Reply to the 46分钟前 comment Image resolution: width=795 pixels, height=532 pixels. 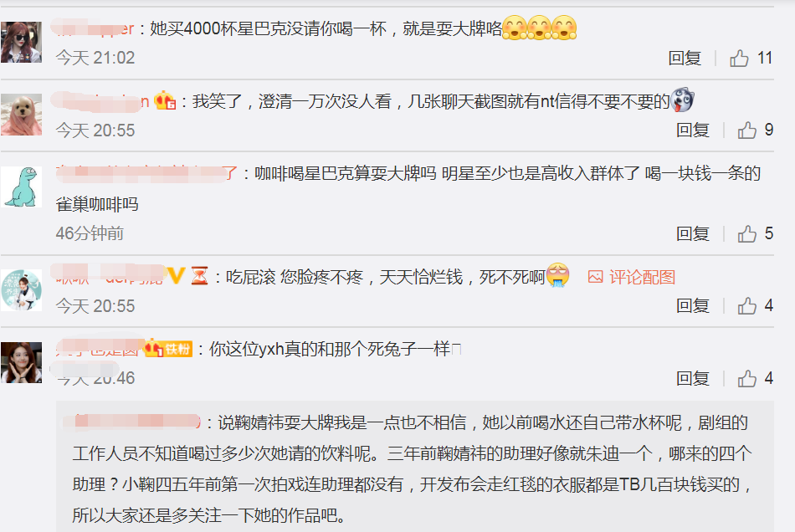693,233
